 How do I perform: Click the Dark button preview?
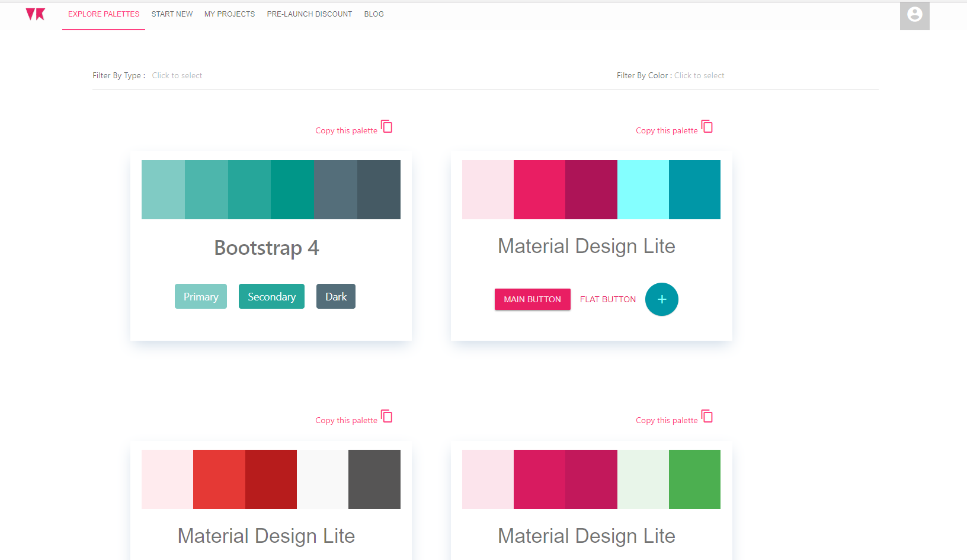click(336, 296)
